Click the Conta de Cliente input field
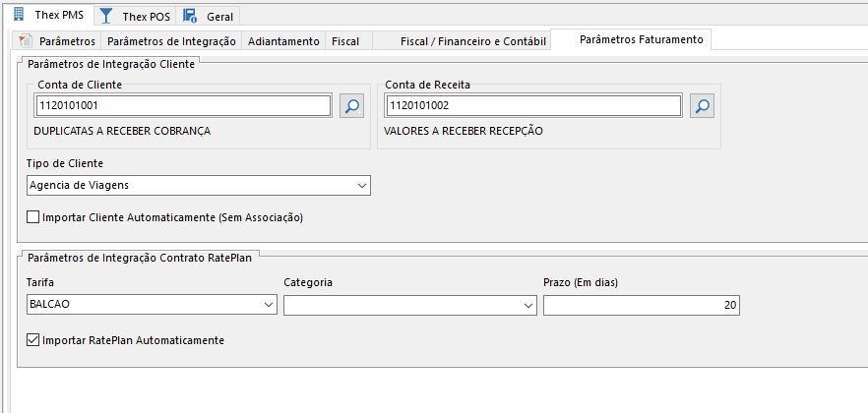Screen dimensions: 868x413 click(x=183, y=105)
